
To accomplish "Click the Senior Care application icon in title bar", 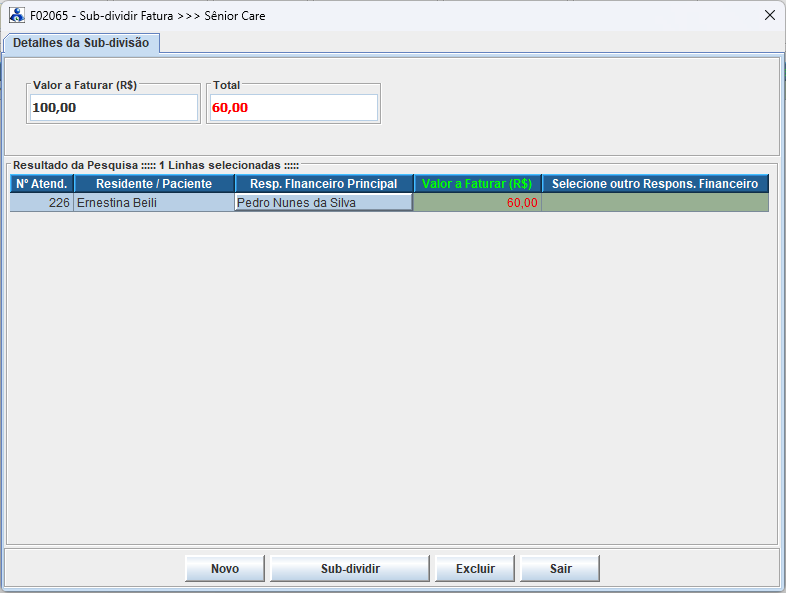I will 17,16.
